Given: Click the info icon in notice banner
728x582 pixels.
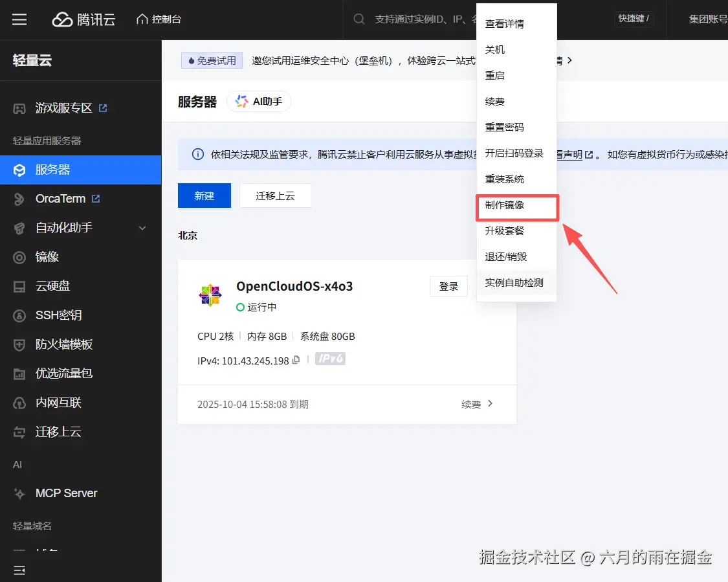Looking at the screenshot, I should [x=198, y=154].
